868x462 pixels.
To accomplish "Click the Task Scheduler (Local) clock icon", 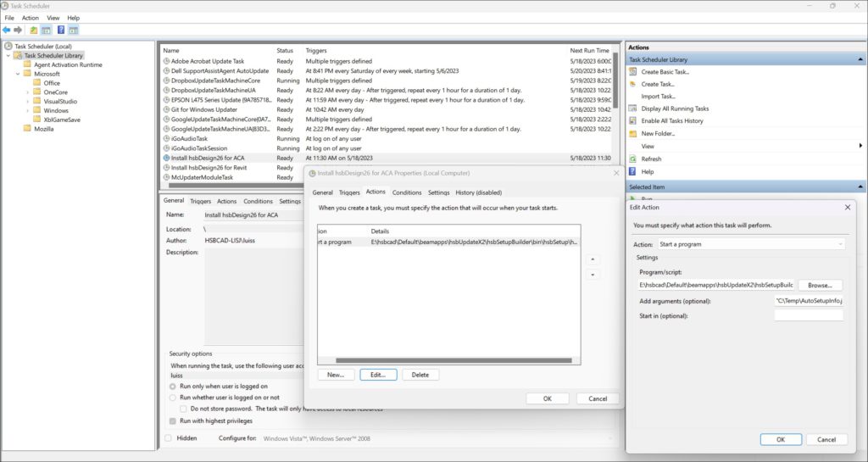I will point(8,47).
